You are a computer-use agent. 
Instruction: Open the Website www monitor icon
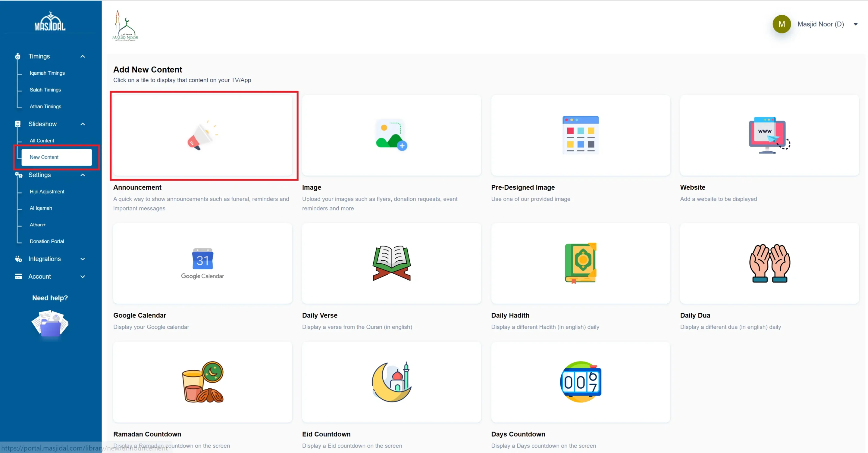pos(769,135)
